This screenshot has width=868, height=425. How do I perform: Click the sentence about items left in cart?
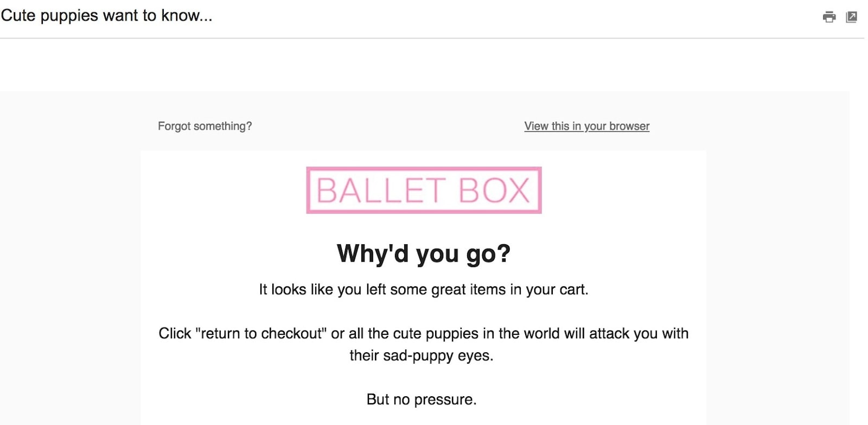click(x=424, y=289)
